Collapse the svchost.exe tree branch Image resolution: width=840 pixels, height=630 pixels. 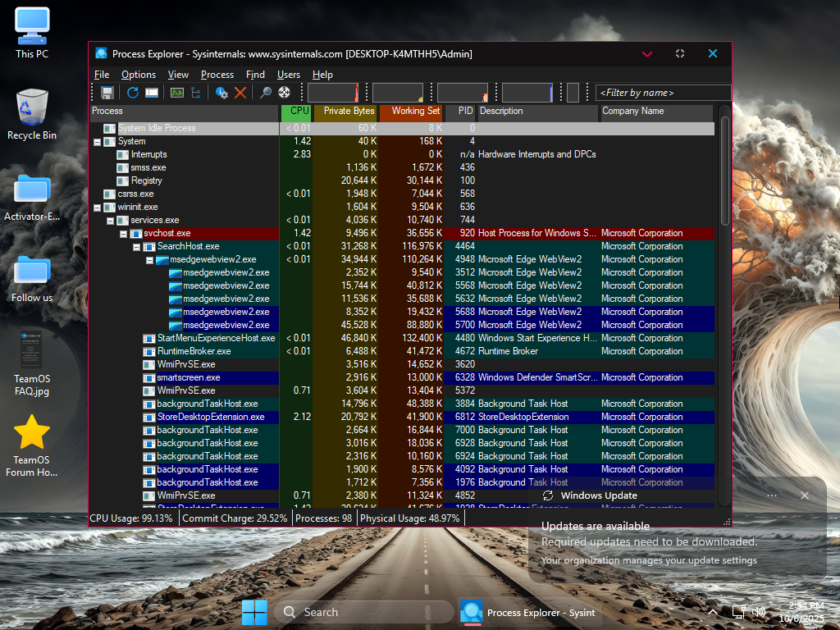pyautogui.click(x=124, y=234)
